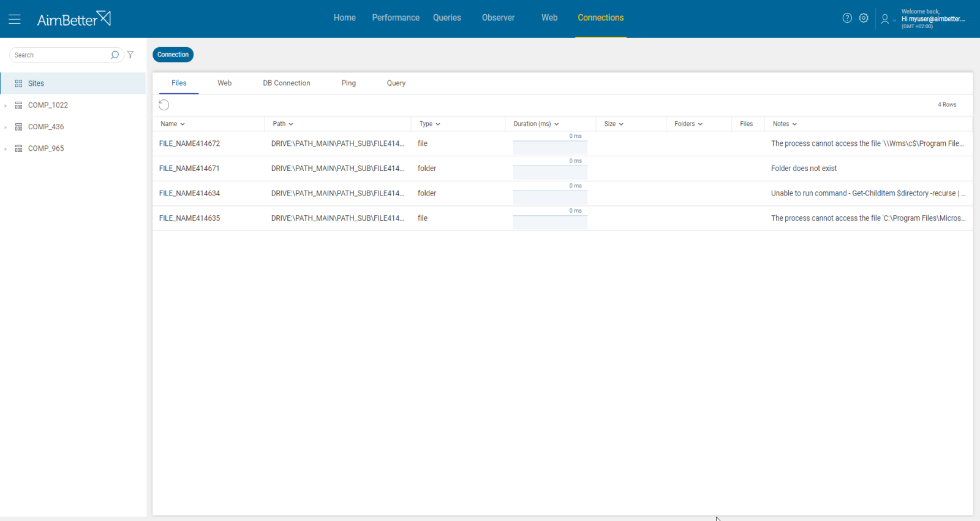The image size is (980, 521).
Task: Open the Path column dropdown
Action: point(291,124)
